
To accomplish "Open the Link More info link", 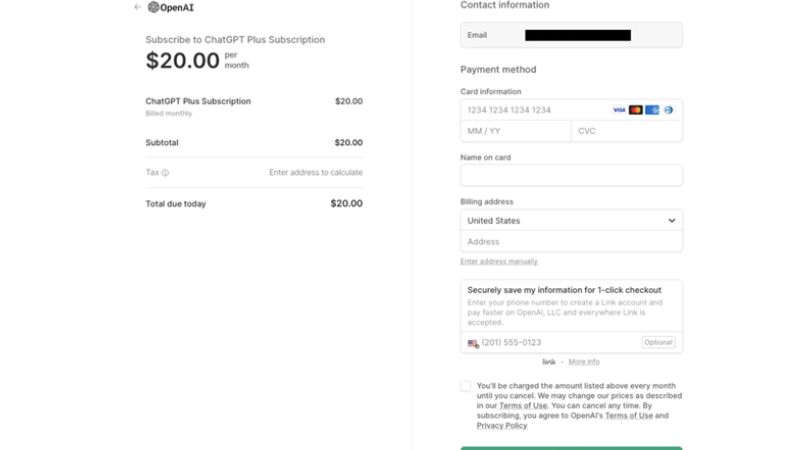I will pyautogui.click(x=584, y=362).
